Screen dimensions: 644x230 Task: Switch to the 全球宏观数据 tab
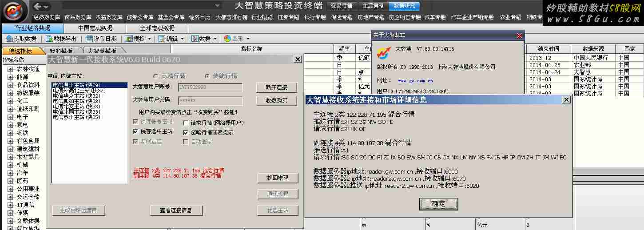click(x=157, y=28)
